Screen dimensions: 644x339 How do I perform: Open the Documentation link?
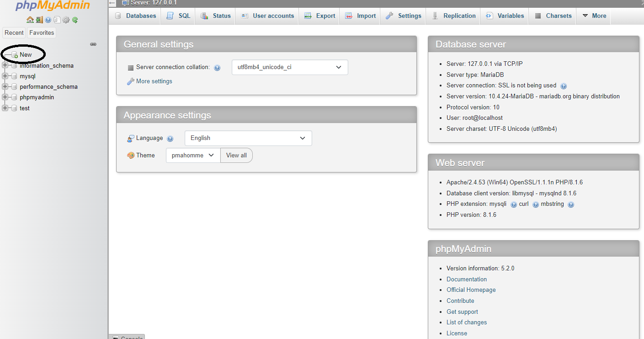[467, 279]
